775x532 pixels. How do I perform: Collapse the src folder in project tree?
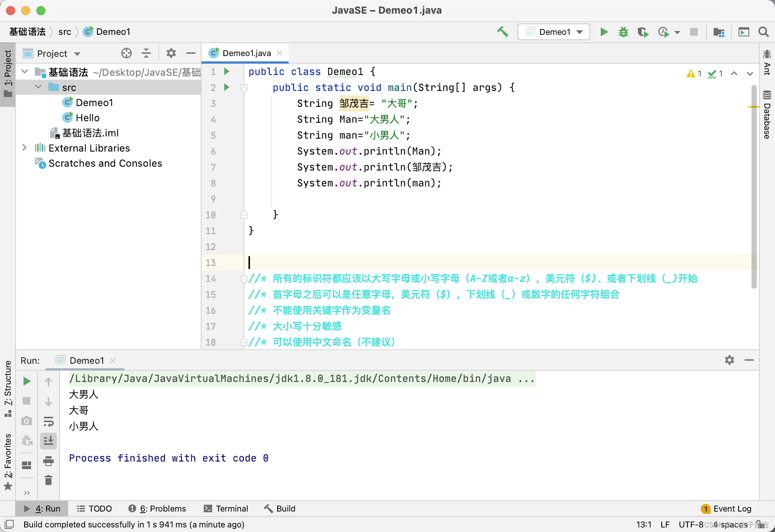[38, 87]
